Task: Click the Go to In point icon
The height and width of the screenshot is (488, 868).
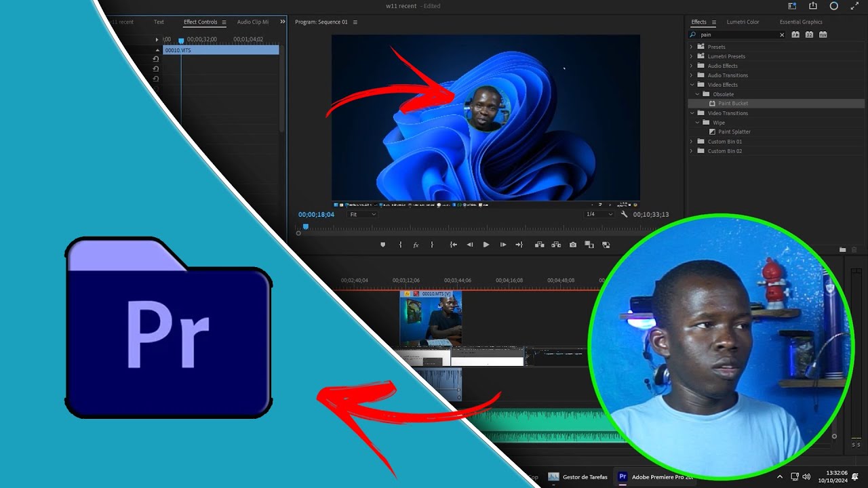Action: tap(454, 245)
